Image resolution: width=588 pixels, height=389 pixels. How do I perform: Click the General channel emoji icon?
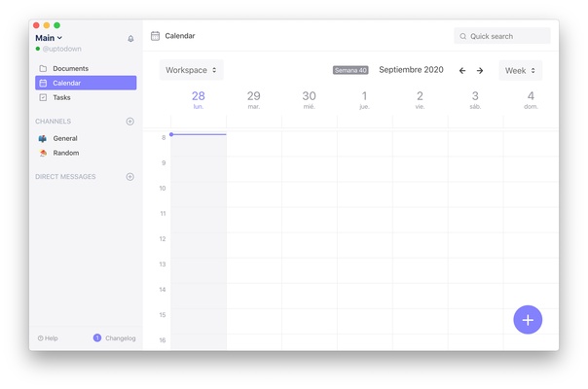click(x=43, y=139)
